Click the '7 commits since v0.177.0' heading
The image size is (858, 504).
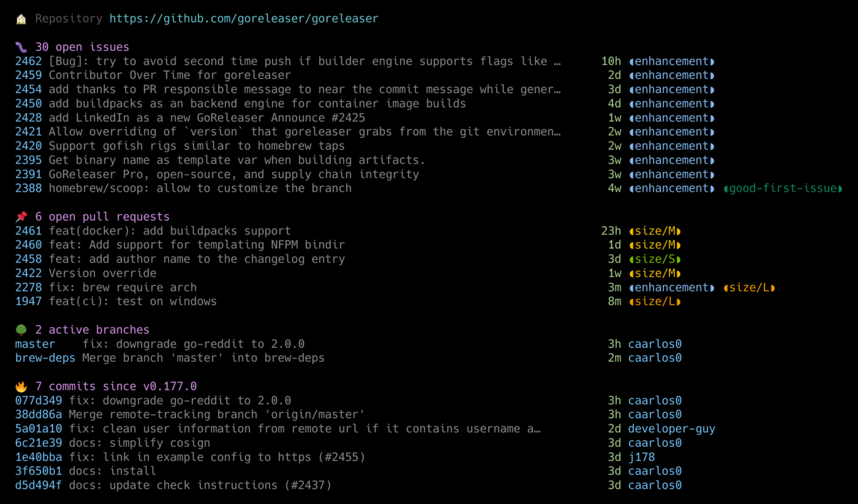click(x=116, y=386)
